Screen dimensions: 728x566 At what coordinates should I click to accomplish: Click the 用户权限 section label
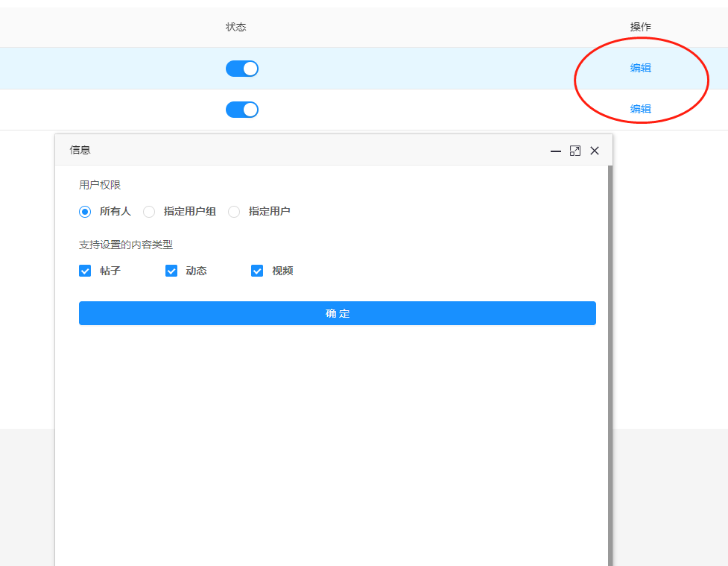click(x=100, y=185)
